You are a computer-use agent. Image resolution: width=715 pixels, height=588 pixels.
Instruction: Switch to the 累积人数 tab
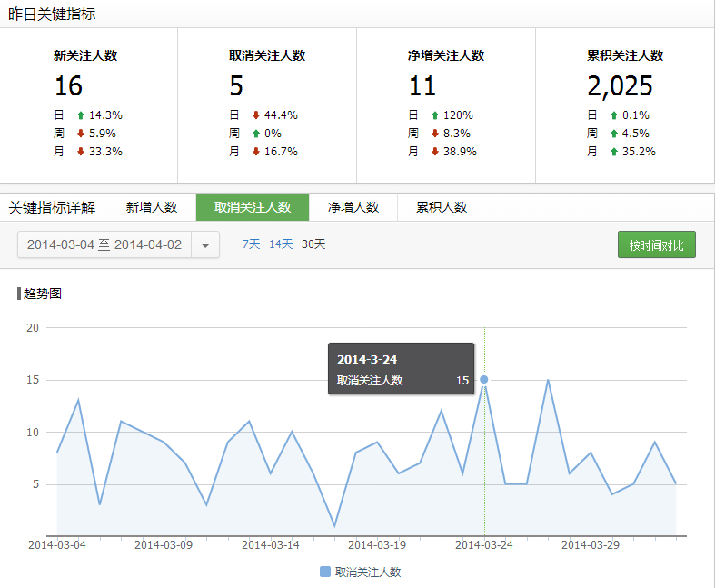442,207
